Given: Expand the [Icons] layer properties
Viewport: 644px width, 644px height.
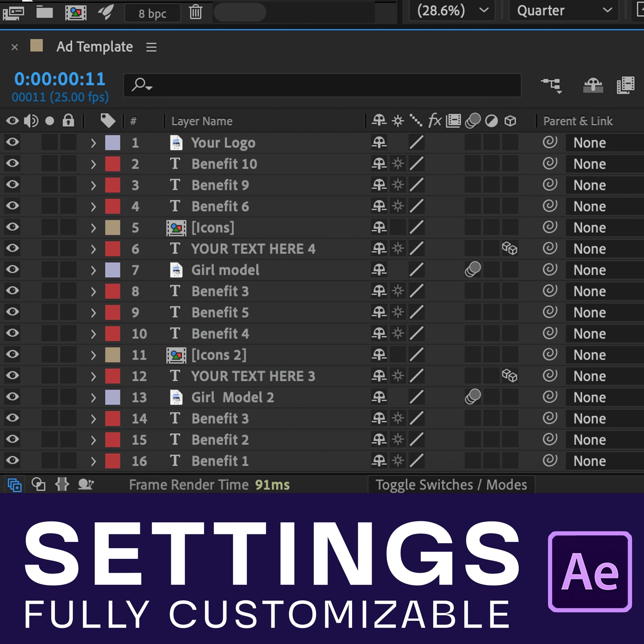Looking at the screenshot, I should [x=93, y=228].
